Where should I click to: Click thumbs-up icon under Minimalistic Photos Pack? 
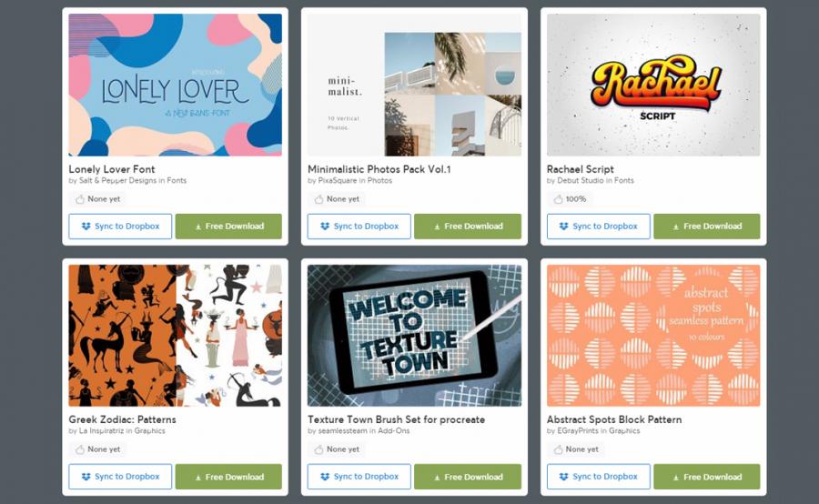pos(319,199)
